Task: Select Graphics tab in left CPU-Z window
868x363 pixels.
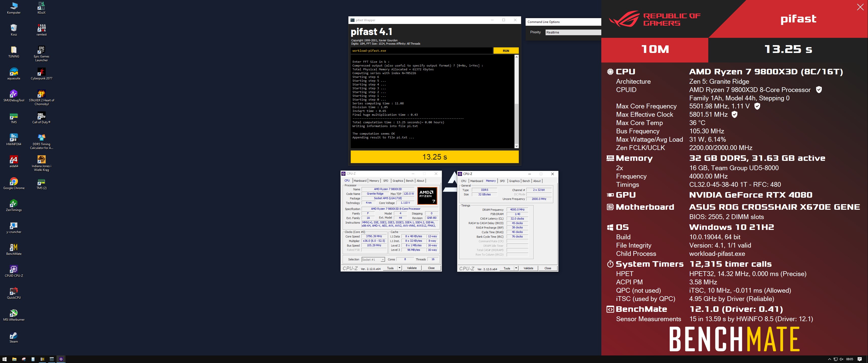Action: tap(398, 181)
